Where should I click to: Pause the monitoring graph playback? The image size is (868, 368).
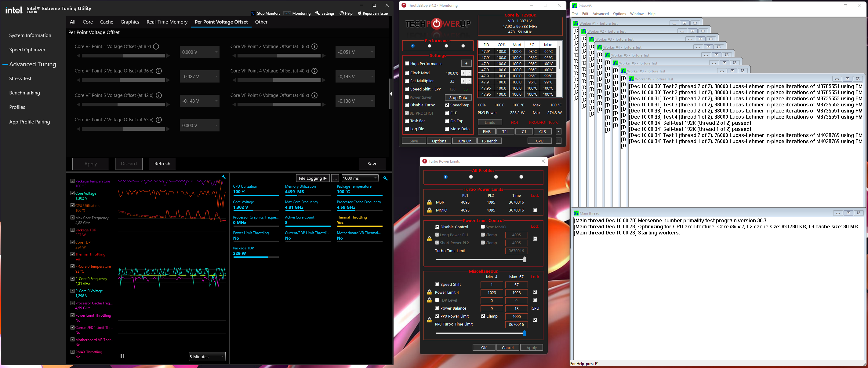click(122, 356)
